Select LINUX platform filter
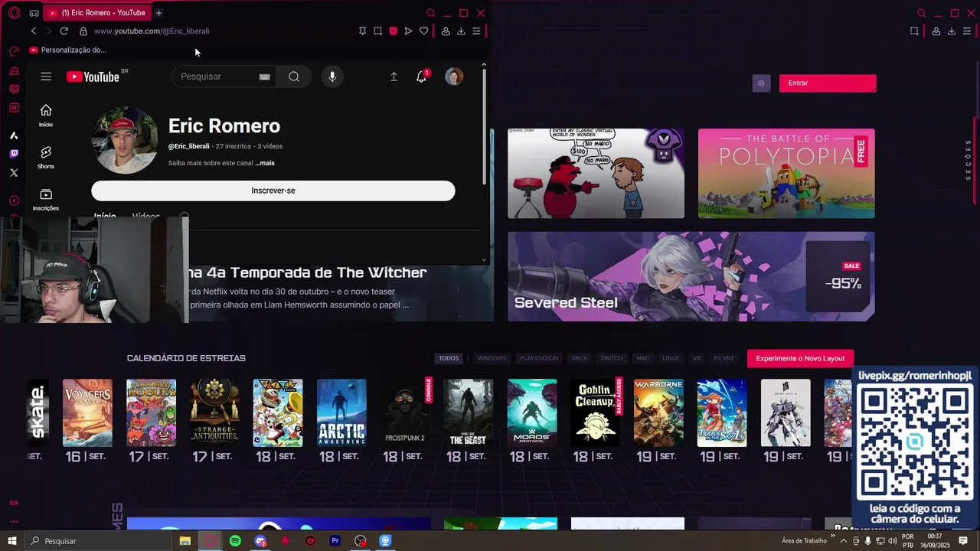The width and height of the screenshot is (980, 551). click(671, 358)
